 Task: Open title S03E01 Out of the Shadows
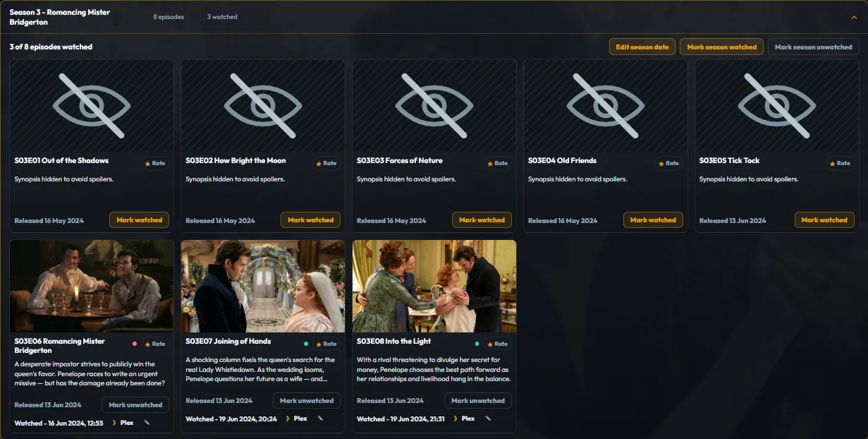point(61,160)
